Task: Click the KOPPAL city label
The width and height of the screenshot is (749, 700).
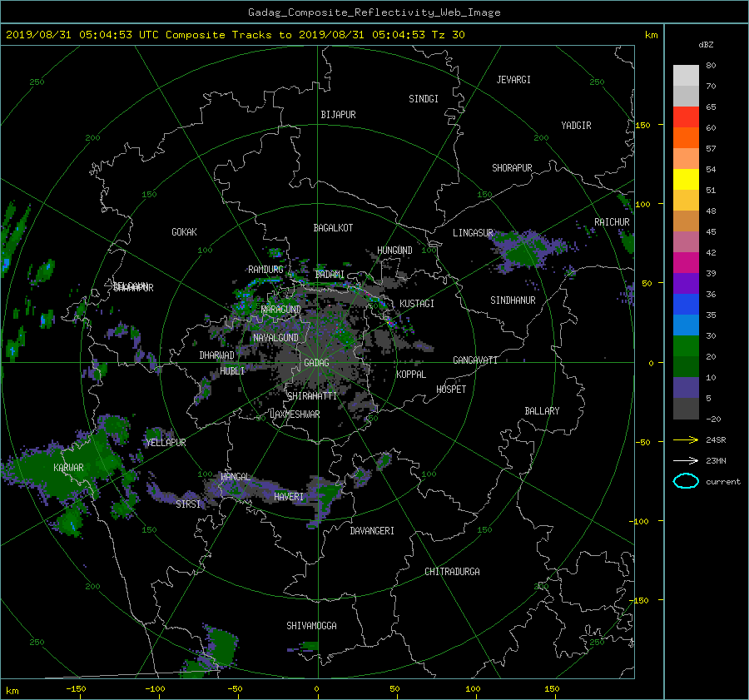Action: (x=411, y=375)
